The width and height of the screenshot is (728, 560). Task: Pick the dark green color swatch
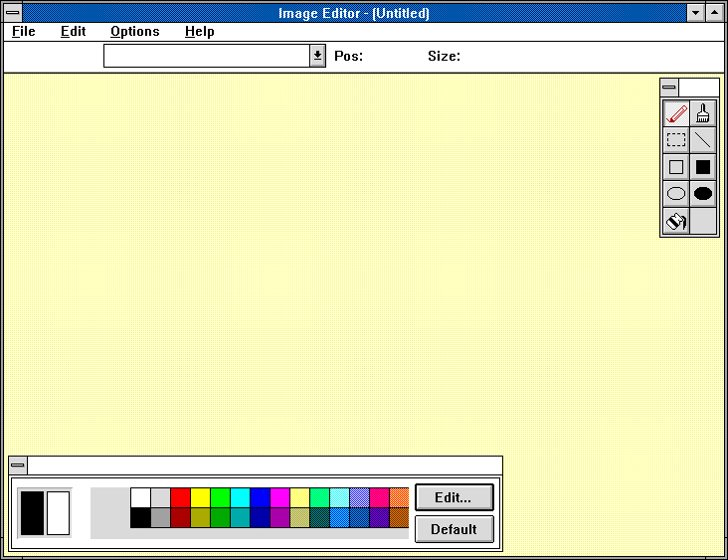pos(220,518)
